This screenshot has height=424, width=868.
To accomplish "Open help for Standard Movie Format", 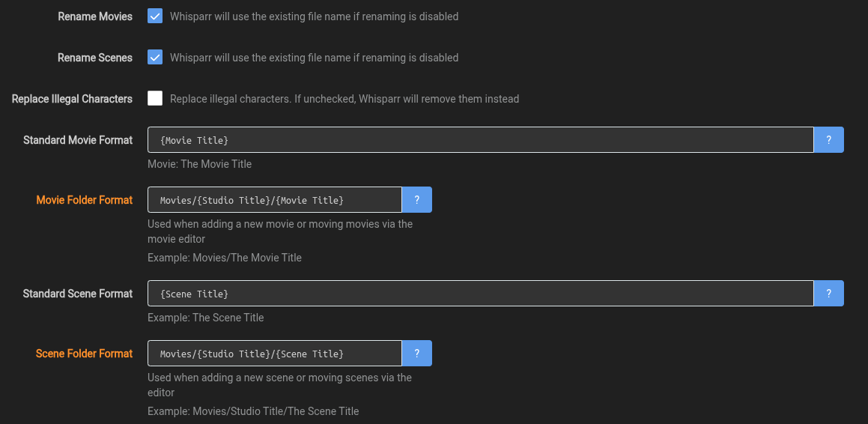I will (x=828, y=140).
